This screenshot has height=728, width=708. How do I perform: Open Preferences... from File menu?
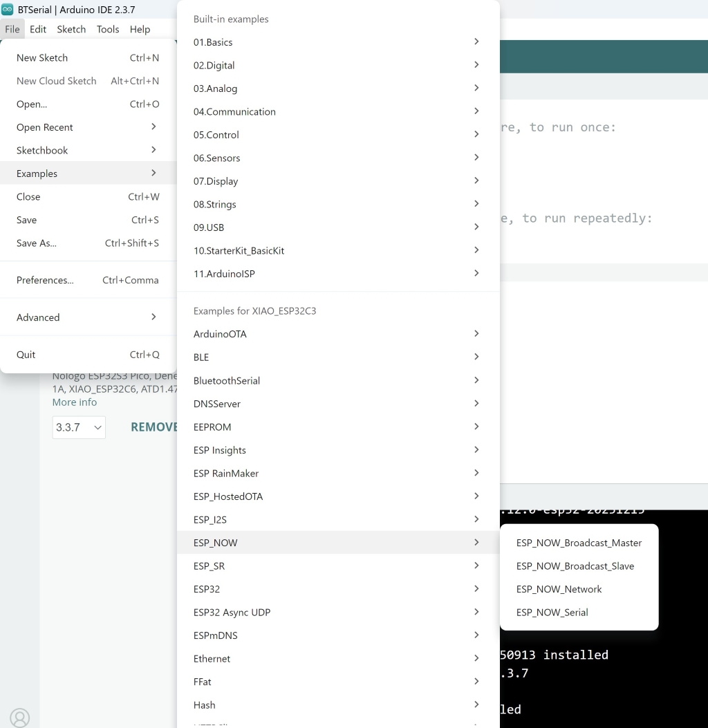tap(88, 280)
